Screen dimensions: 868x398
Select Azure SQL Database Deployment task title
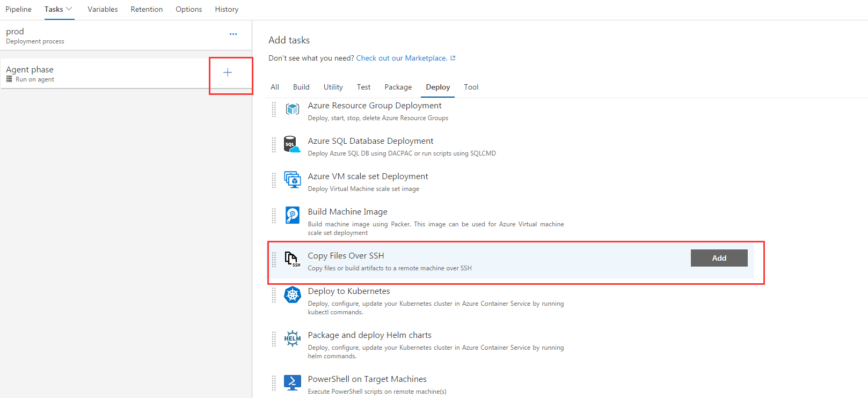(x=370, y=141)
